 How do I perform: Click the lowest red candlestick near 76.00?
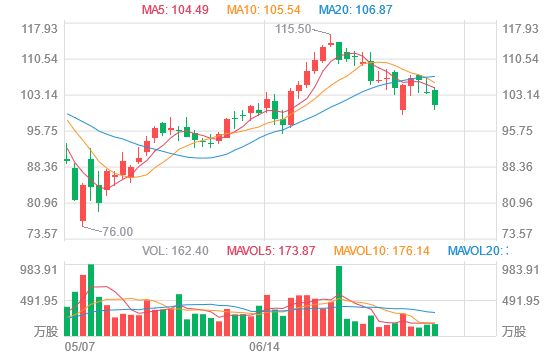[83, 203]
